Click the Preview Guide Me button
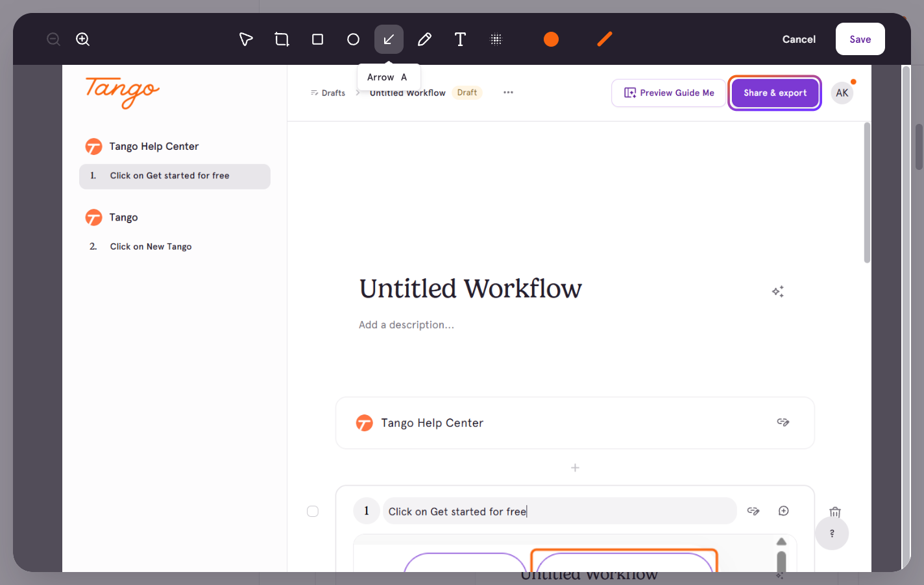This screenshot has height=585, width=924. point(669,93)
